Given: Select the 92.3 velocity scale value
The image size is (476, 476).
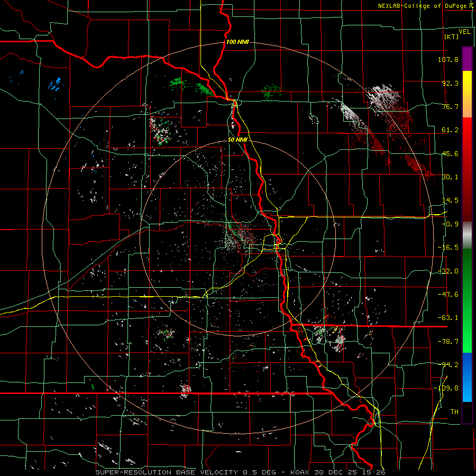Looking at the screenshot, I should point(450,83).
